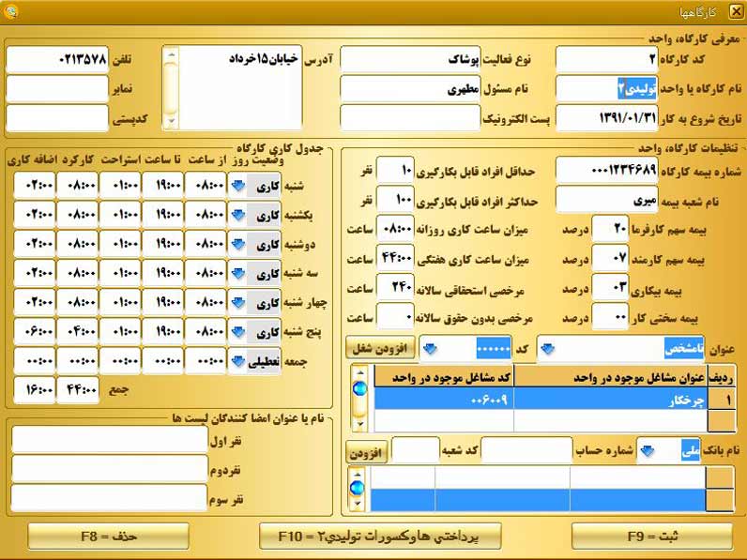Click جمعه استراحت field
747x560 pixels.
point(120,361)
